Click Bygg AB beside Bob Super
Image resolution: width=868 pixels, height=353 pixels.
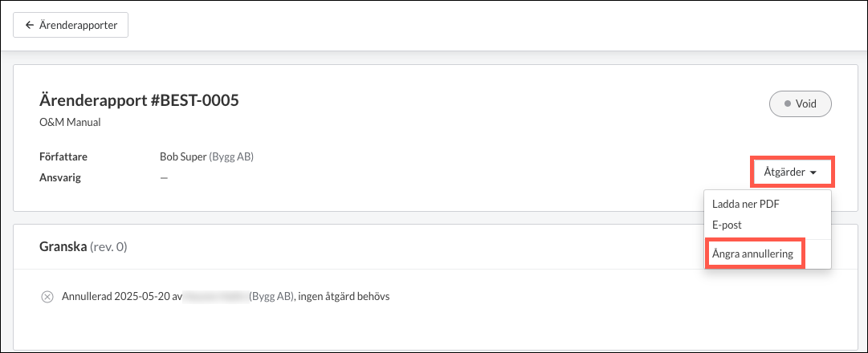230,157
